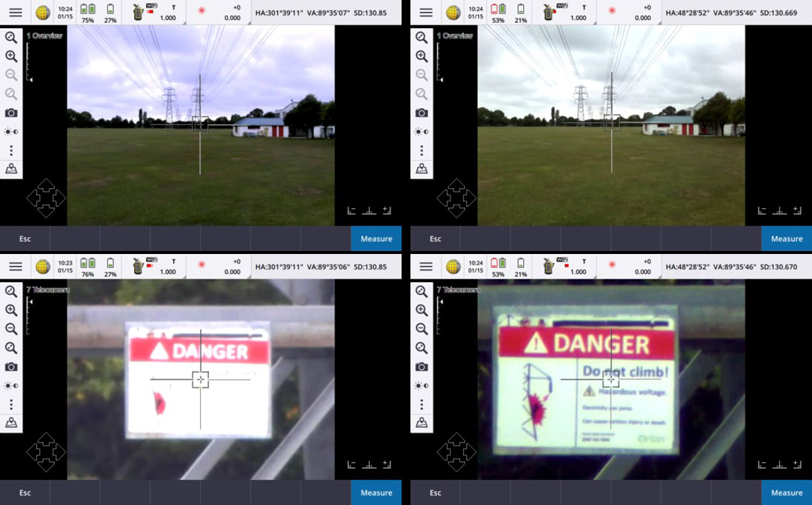Click red laser indicator, top-right Overview screen
Viewport: 812px width, 505px height.
click(x=612, y=10)
